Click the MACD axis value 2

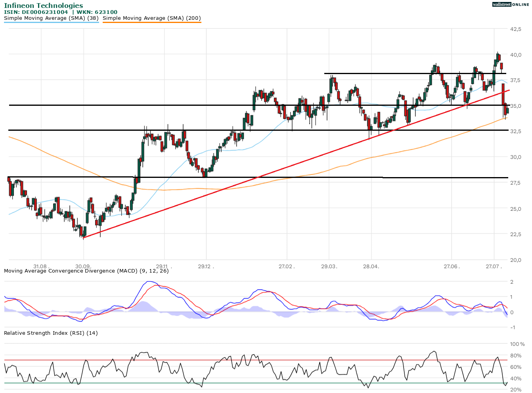point(512,282)
